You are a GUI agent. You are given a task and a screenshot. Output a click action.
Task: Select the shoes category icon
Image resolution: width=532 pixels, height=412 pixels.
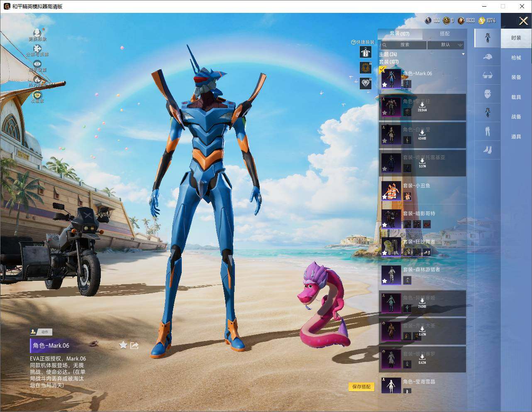[488, 150]
